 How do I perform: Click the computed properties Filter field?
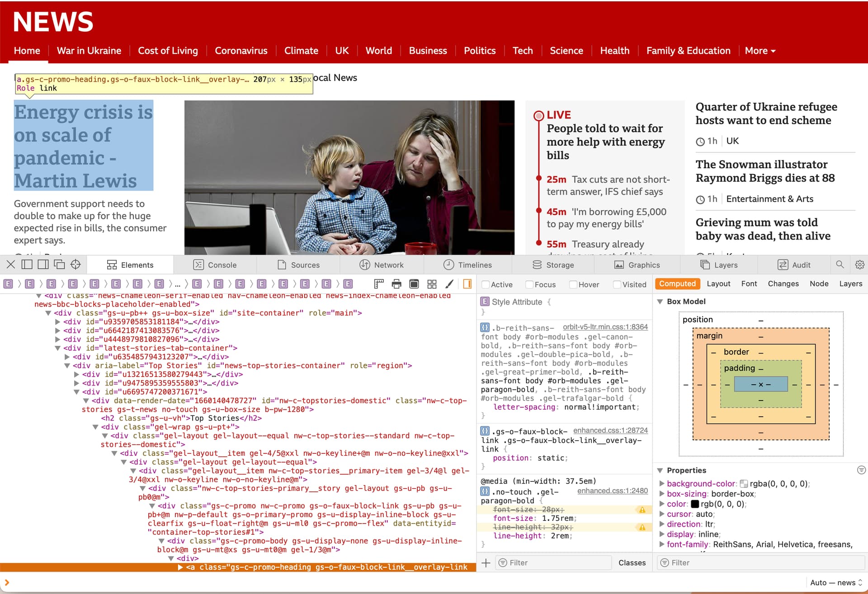click(761, 563)
